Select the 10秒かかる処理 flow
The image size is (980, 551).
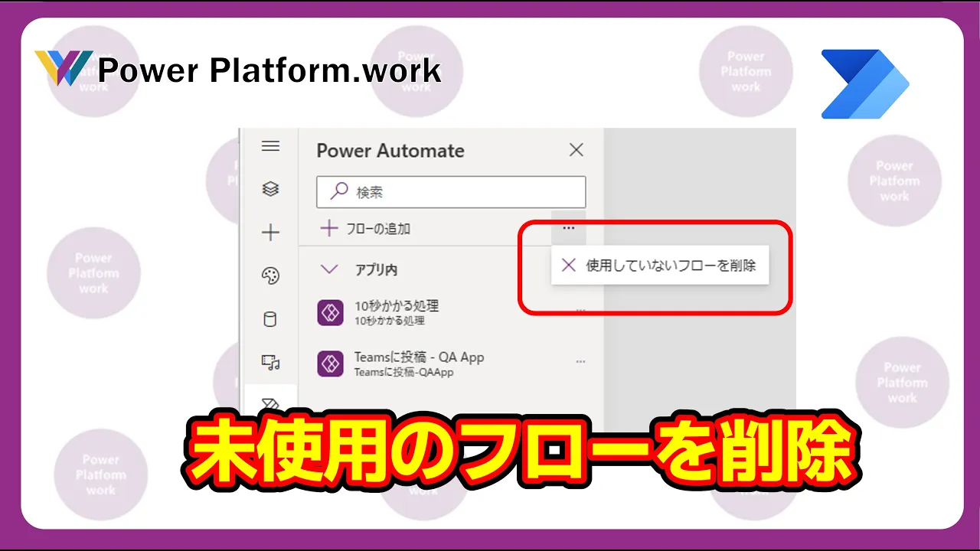click(451, 312)
